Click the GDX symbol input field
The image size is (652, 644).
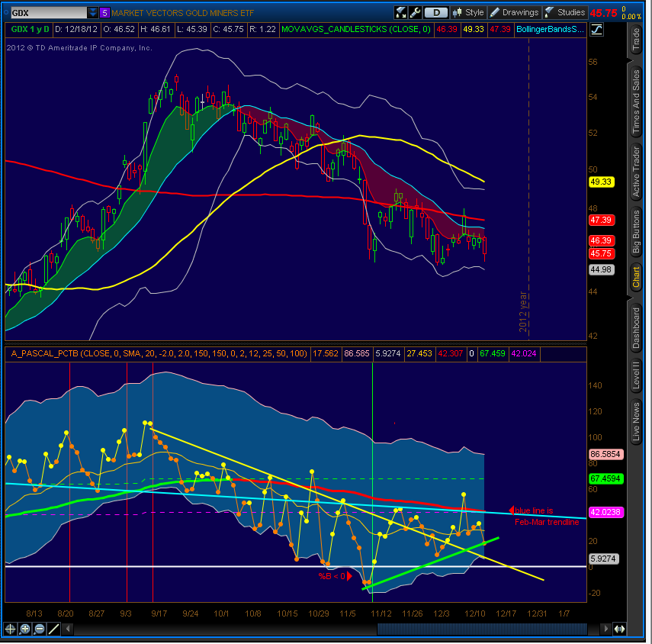[x=49, y=13]
